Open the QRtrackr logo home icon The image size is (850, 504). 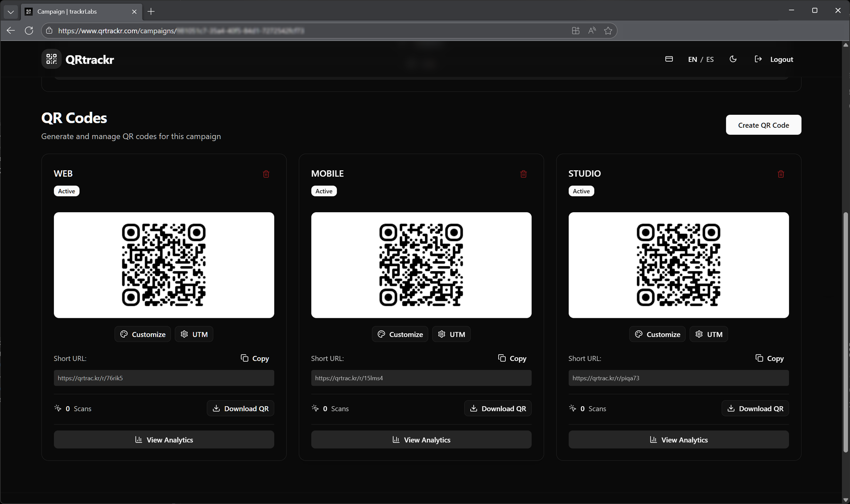pyautogui.click(x=51, y=59)
